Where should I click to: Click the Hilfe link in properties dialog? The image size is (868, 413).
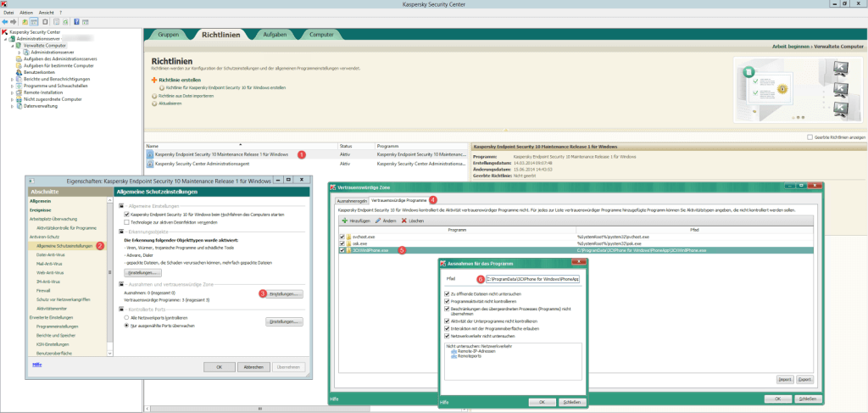(36, 365)
